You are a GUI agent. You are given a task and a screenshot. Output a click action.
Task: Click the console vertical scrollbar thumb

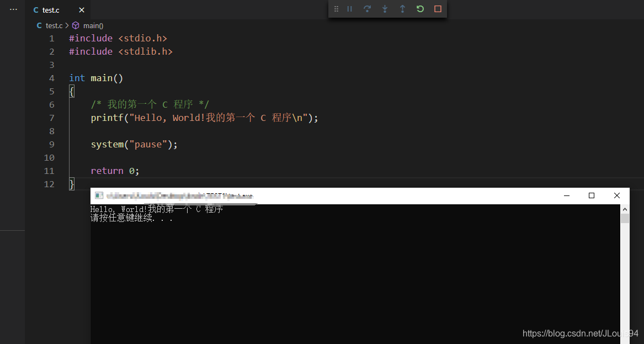625,218
